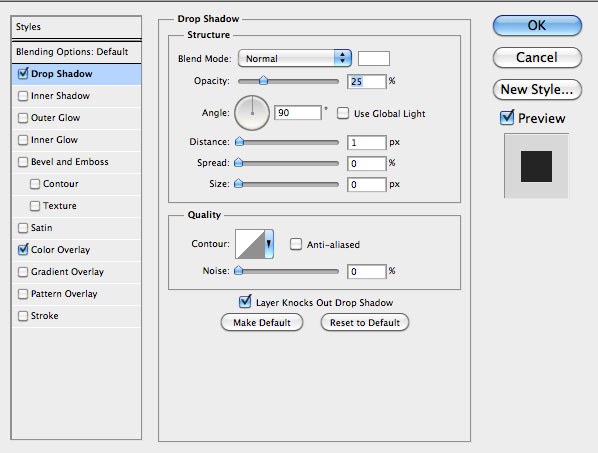Select Styles in the left list
Screen dimensions: 598x453
tap(76, 27)
